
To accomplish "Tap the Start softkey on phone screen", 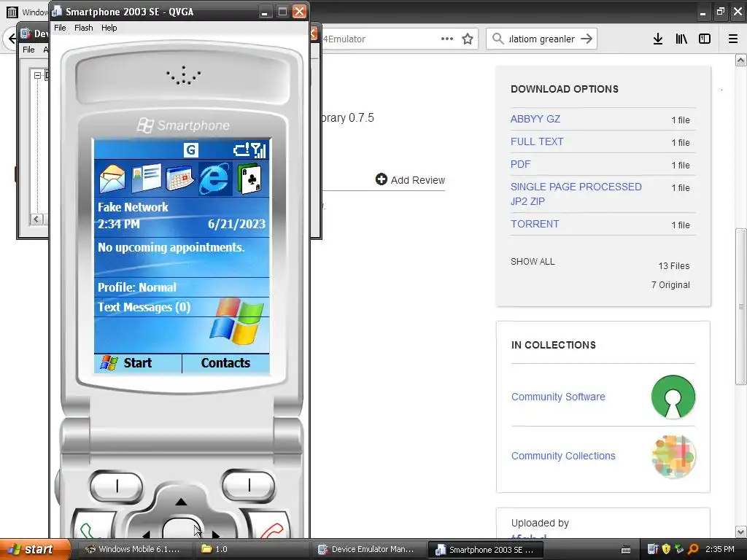I will 137,363.
